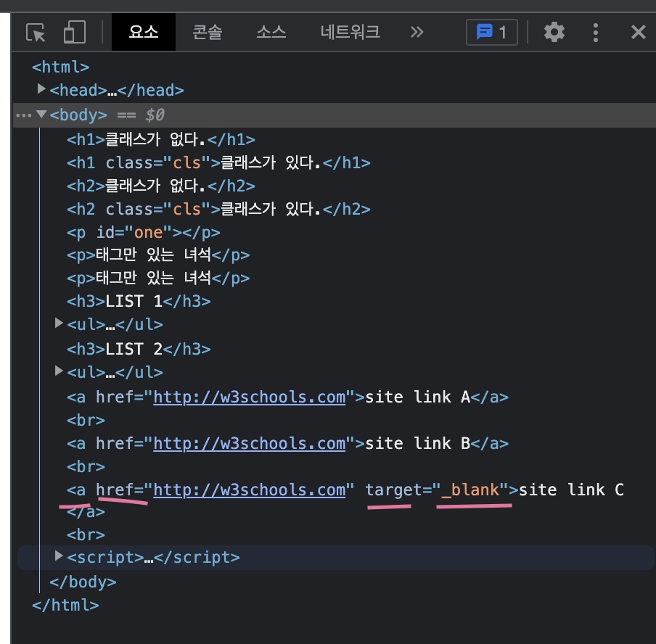Select the opening html tag row
This screenshot has height=644, width=656.
coord(61,67)
